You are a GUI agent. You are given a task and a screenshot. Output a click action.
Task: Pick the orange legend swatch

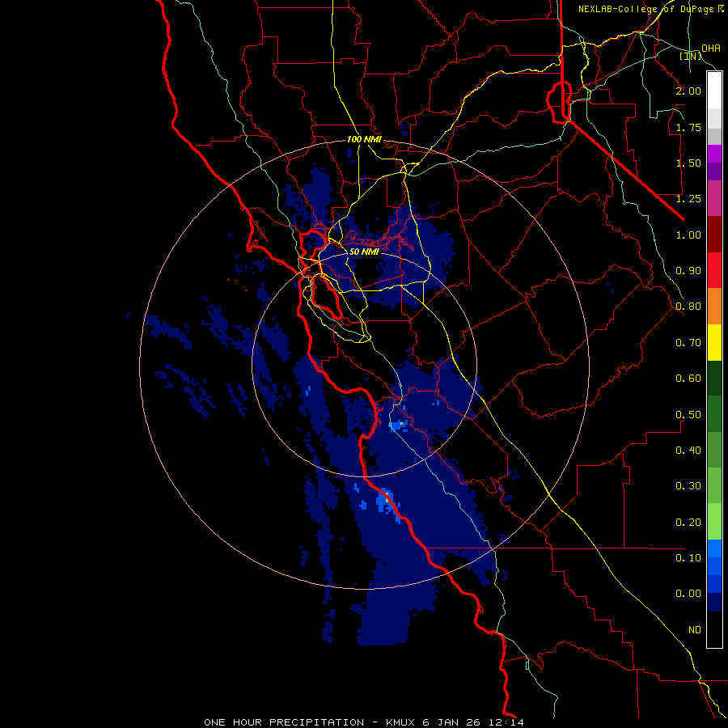tap(714, 307)
